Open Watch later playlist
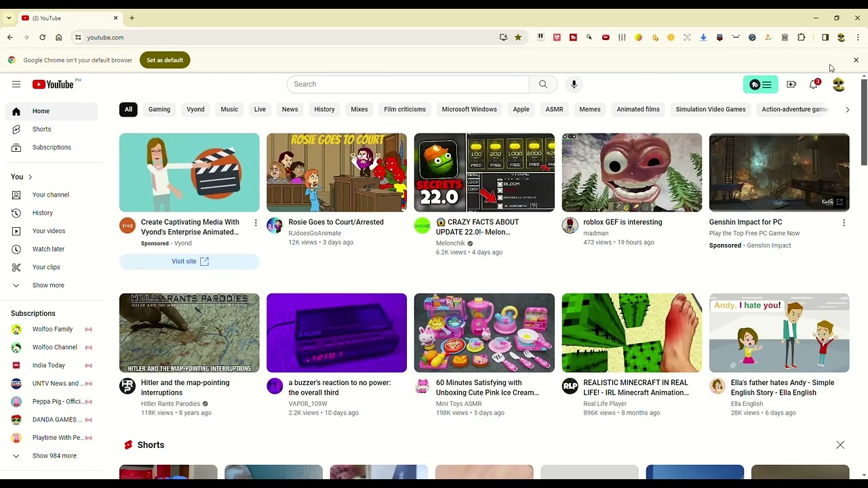This screenshot has height=488, width=868. click(52, 249)
